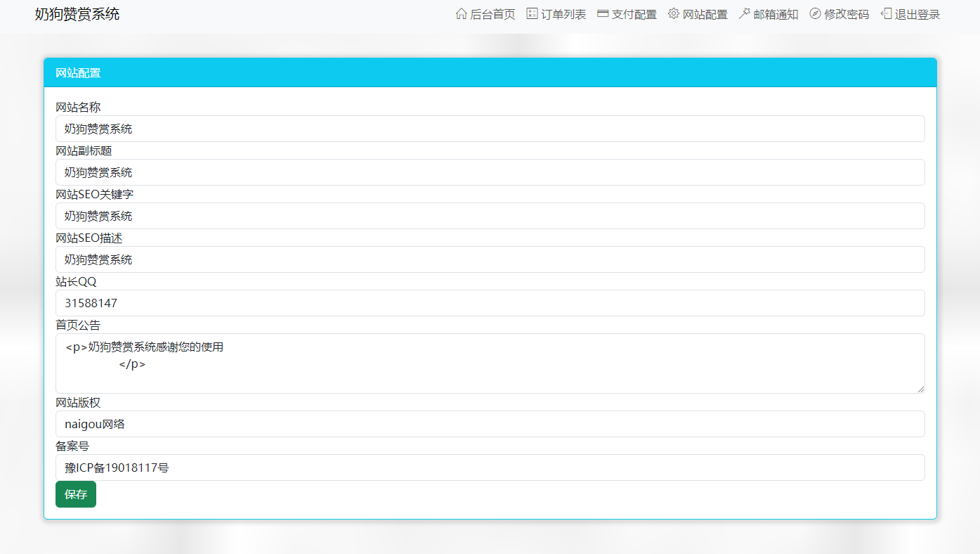
Task: Click the 备案号 input box
Action: [490, 468]
